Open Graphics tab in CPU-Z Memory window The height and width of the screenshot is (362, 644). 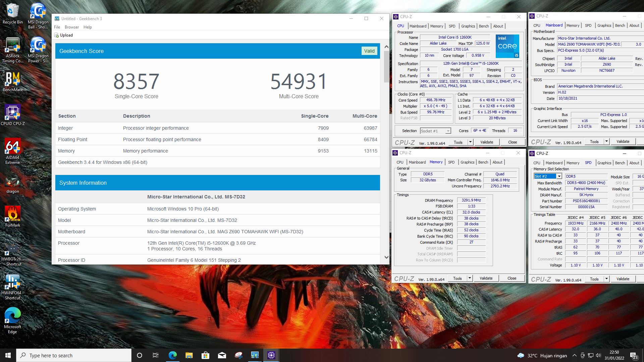467,162
